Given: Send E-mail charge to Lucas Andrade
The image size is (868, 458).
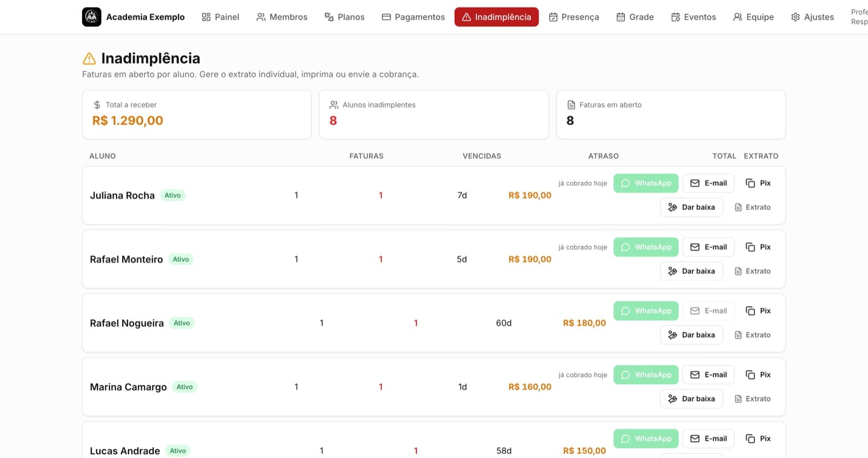Looking at the screenshot, I should (x=709, y=438).
